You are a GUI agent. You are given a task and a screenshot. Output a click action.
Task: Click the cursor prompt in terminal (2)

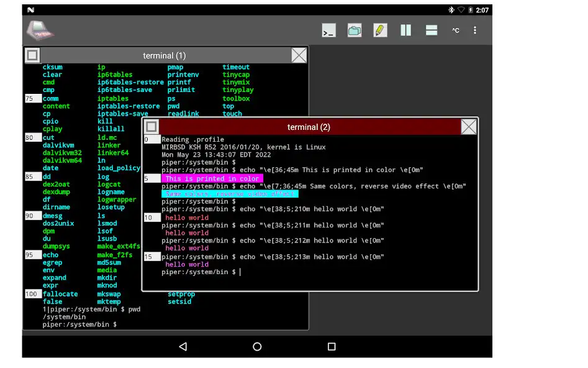[201, 272]
